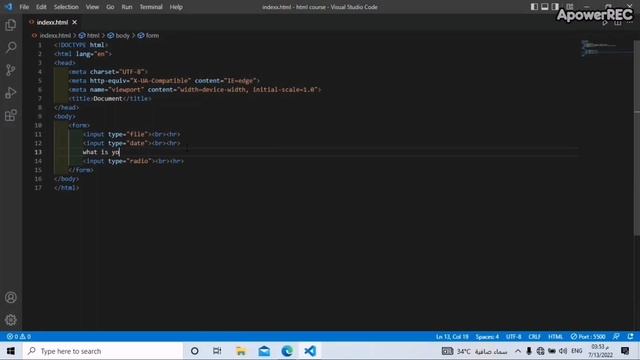Click the microphone tray icon
640x360 pixels.
(x=529, y=351)
